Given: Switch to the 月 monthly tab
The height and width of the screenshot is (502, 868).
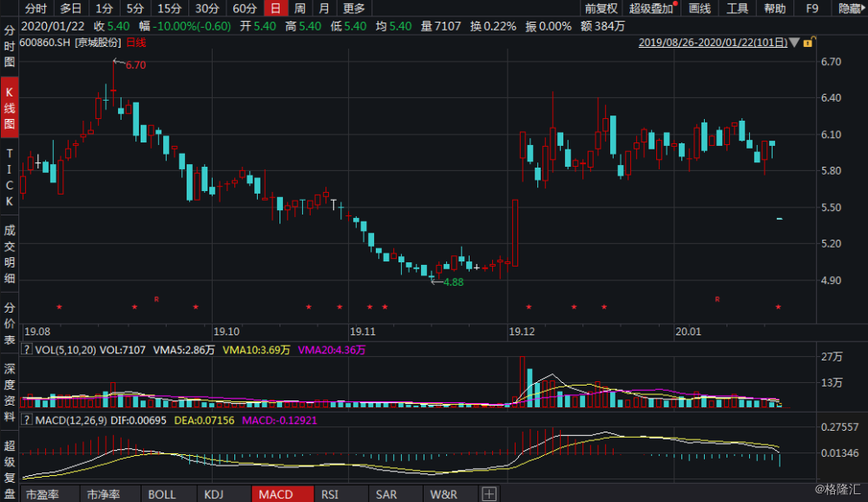Looking at the screenshot, I should pos(324,9).
